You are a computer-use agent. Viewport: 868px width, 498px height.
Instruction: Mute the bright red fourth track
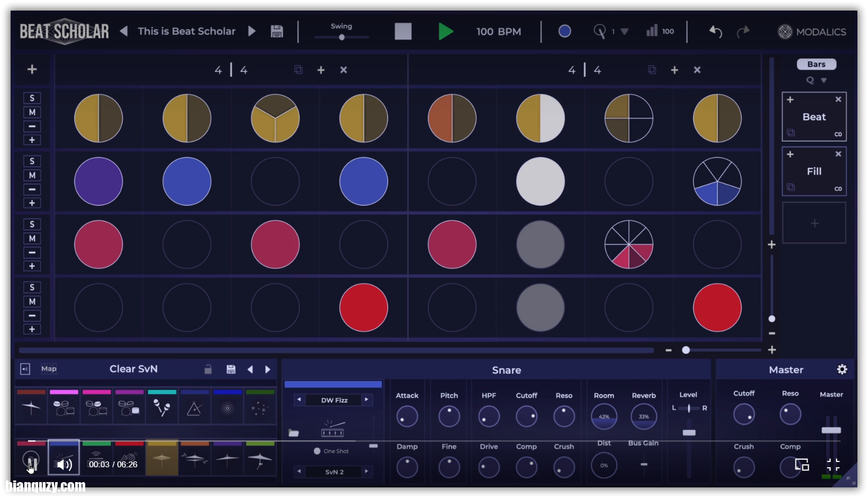coord(32,301)
